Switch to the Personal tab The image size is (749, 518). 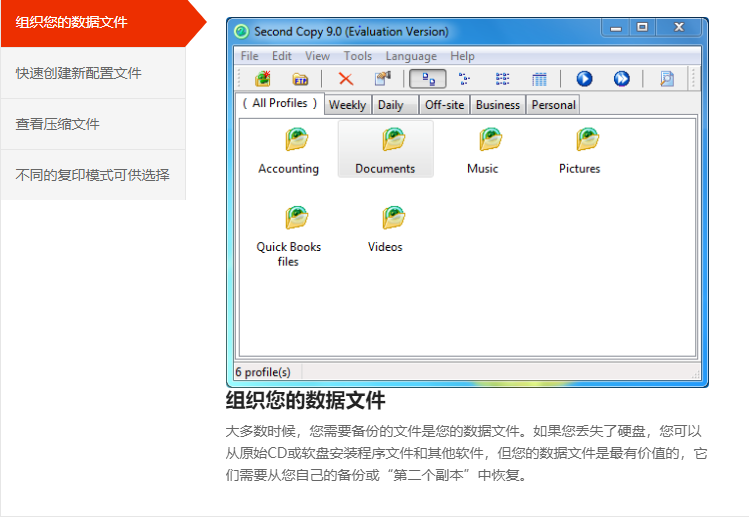coord(554,105)
